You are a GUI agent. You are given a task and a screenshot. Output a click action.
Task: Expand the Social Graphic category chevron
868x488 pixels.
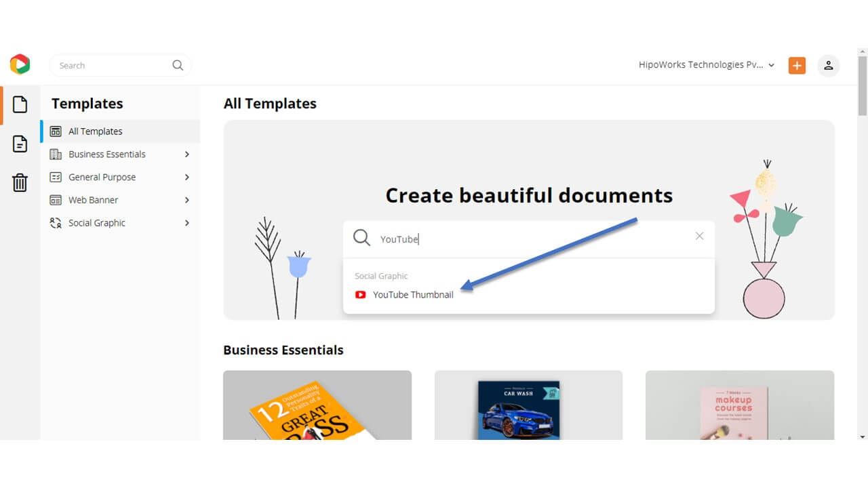187,223
